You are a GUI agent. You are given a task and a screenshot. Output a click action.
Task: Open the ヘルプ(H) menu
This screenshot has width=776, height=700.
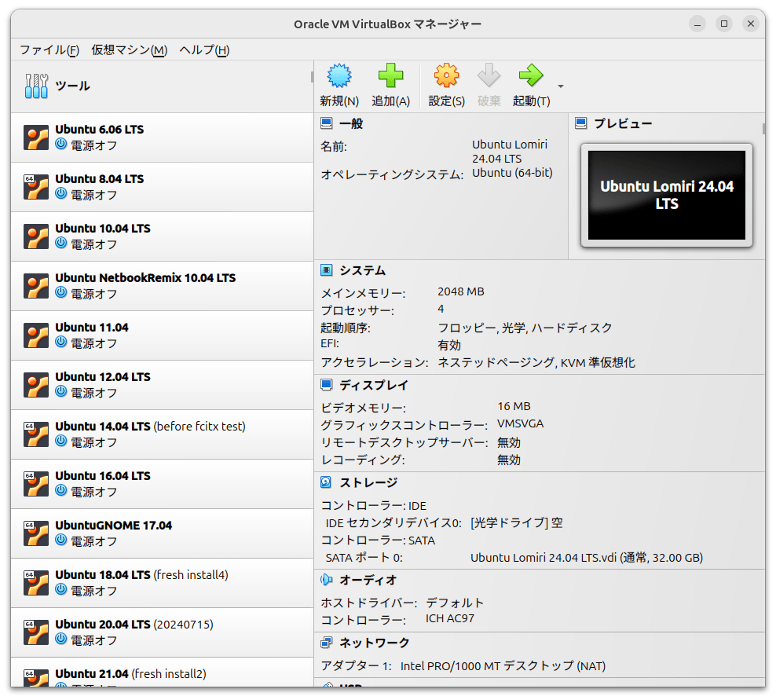point(204,50)
